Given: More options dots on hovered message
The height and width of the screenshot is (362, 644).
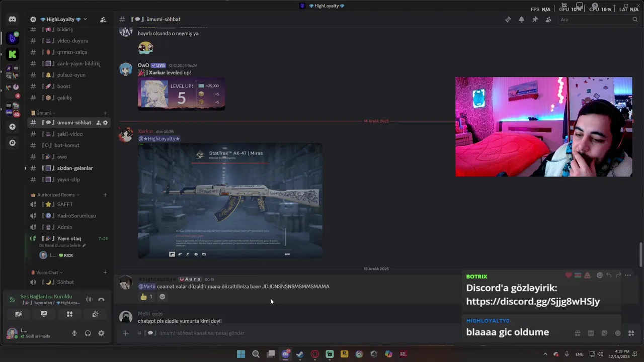Looking at the screenshot, I should click(x=627, y=276).
